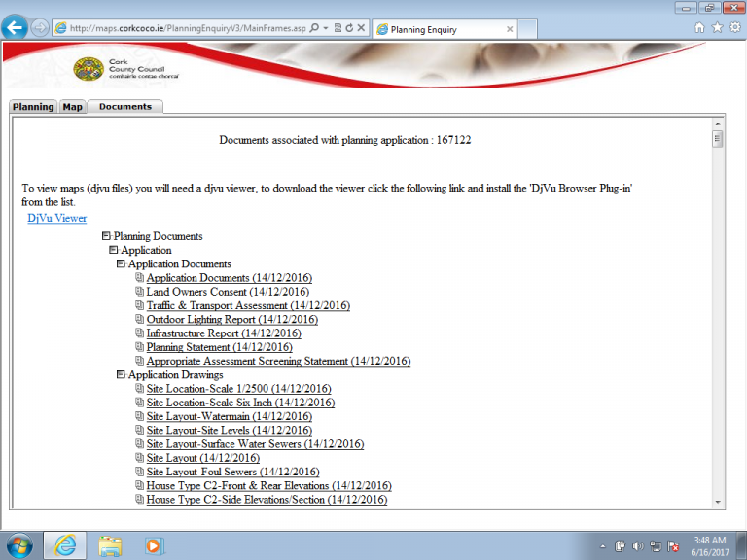Open Site Location-Scale Six Inch drawing
The image size is (747, 560).
[x=240, y=402]
